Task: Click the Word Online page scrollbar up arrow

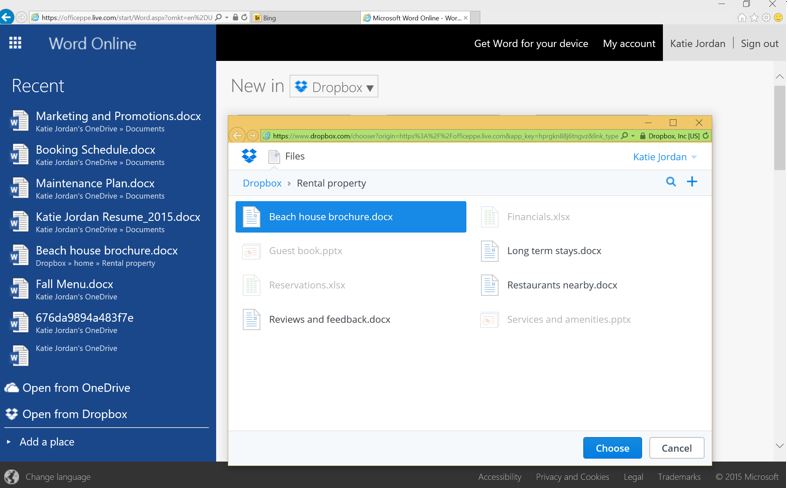Action: point(779,77)
